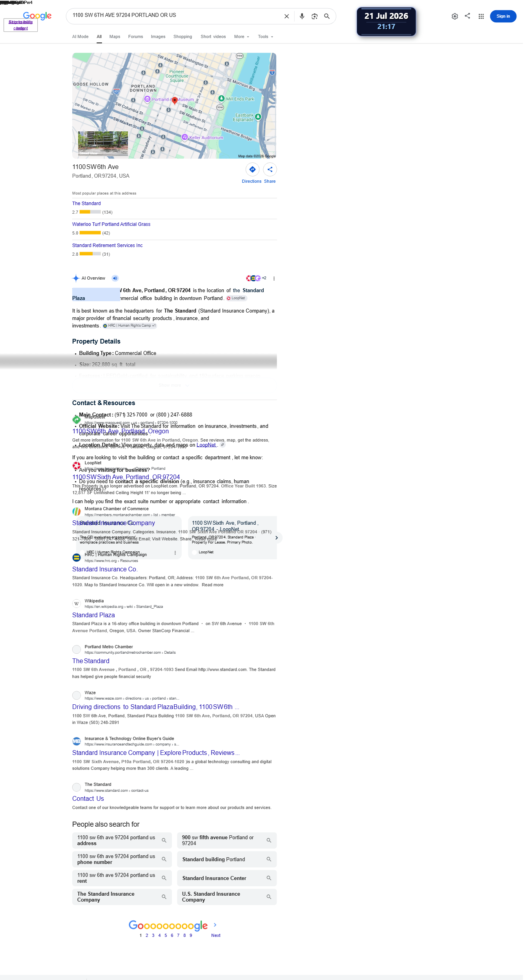Open the Images tab
The image size is (529, 980).
coord(158,37)
